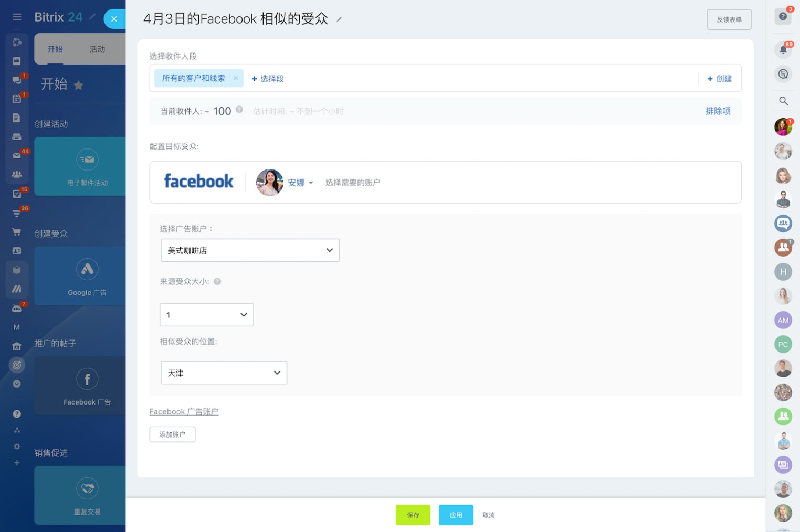Open the help question mark in left sidebar

[x=17, y=414]
